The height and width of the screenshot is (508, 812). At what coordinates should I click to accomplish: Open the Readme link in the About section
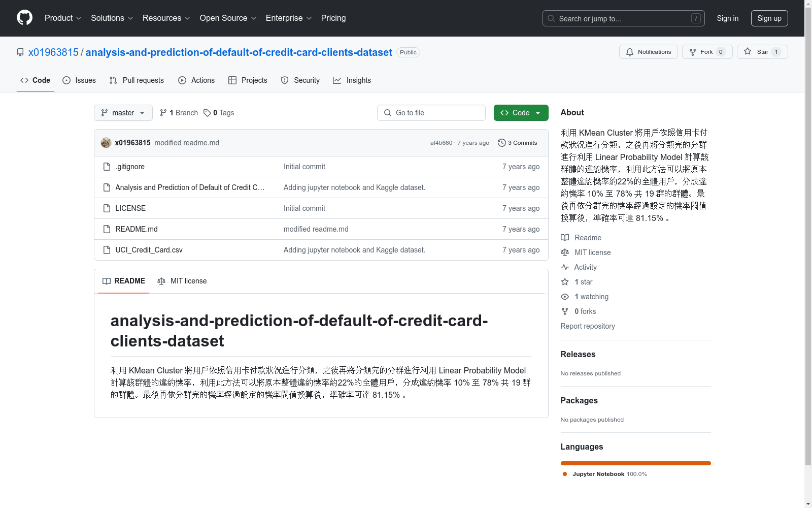581,238
